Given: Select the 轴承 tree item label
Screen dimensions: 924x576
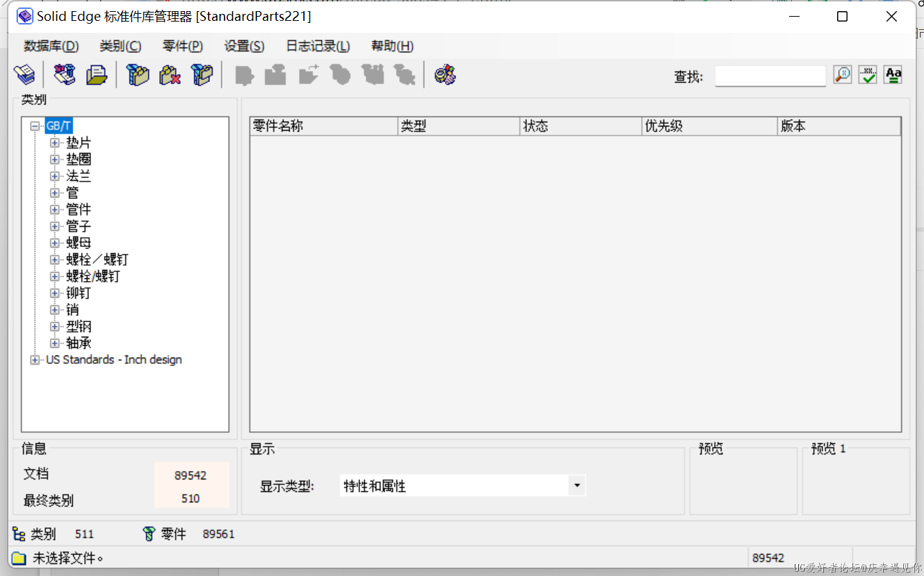Looking at the screenshot, I should click(79, 344).
